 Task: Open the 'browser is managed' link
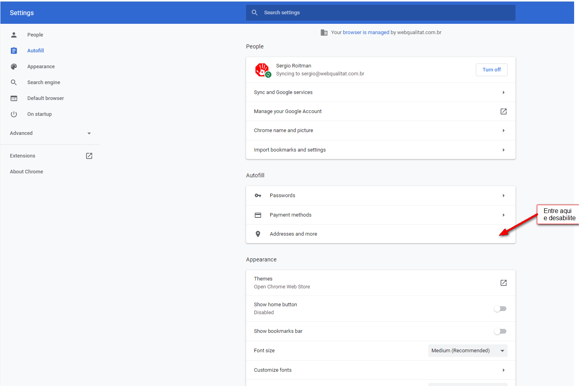(x=366, y=33)
